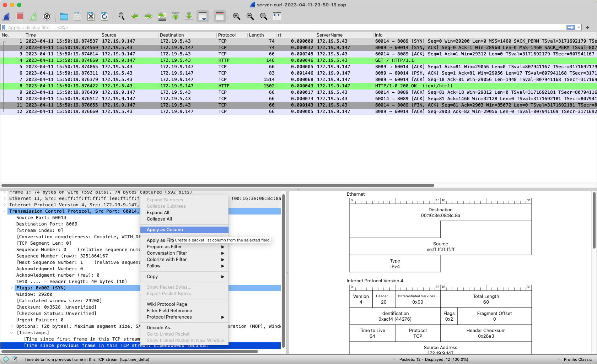Sort by the ServerName column header
This screenshot has width=597, height=364.
[x=344, y=35]
